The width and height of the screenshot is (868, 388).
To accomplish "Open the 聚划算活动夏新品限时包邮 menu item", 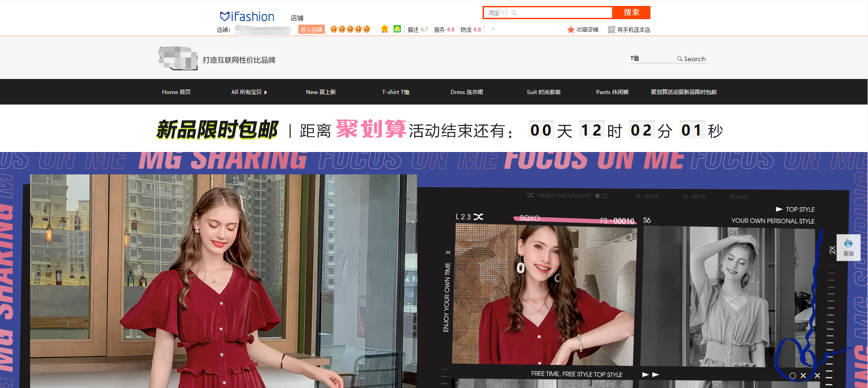I will (684, 92).
